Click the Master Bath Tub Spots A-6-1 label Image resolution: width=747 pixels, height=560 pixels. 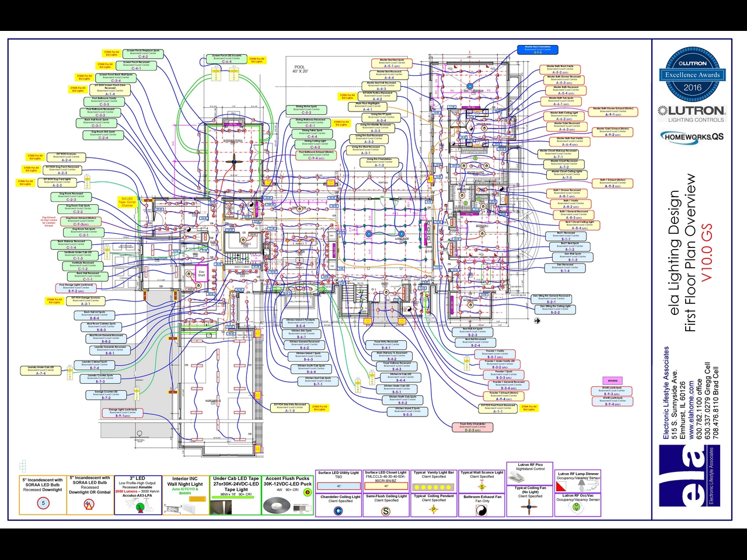pos(561,101)
